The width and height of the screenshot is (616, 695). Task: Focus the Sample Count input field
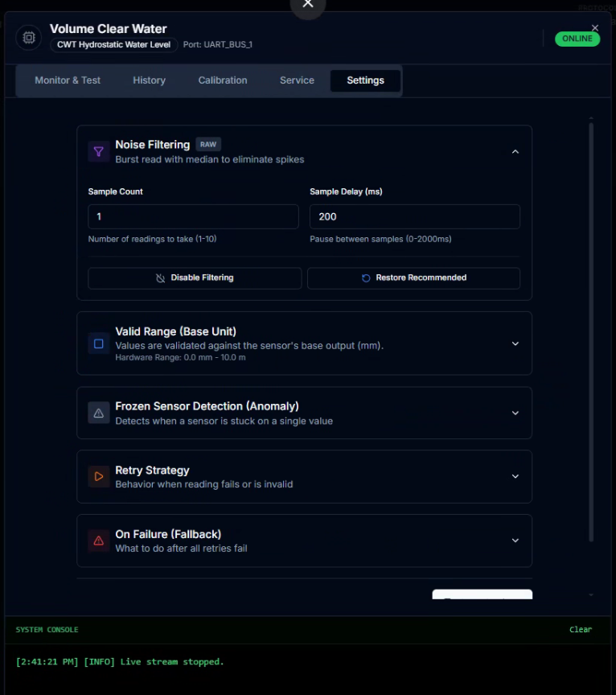193,216
